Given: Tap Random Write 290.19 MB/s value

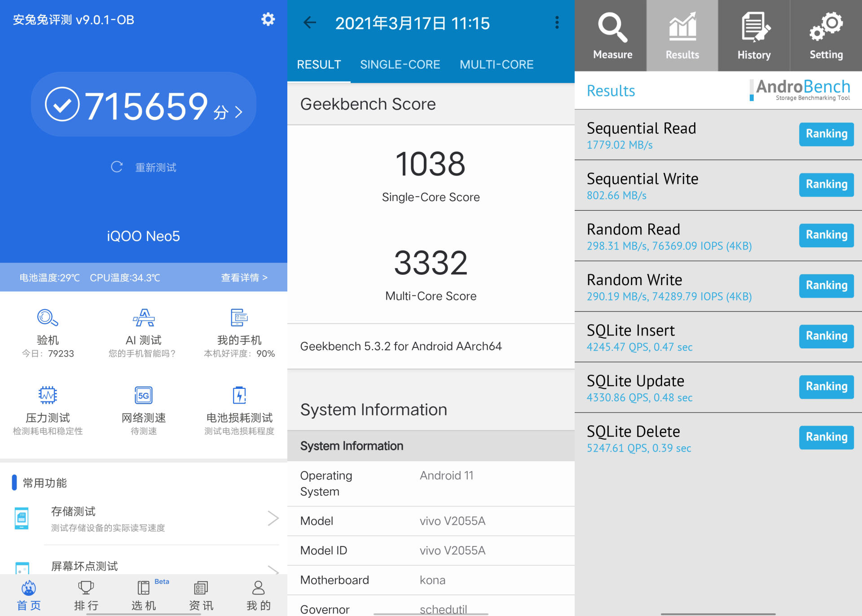Looking at the screenshot, I should pos(669,296).
